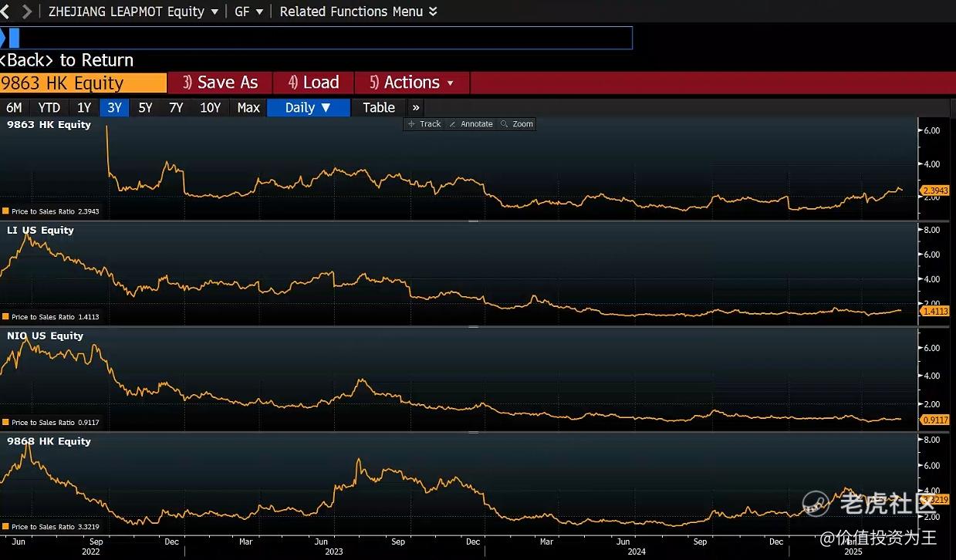
Task: Expand the GF function dropdown
Action: tap(248, 12)
